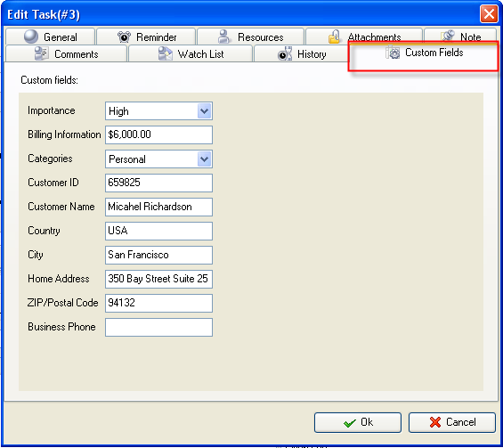Image resolution: width=503 pixels, height=448 pixels.
Task: Click the Custom Fields gear icon
Action: (x=393, y=53)
